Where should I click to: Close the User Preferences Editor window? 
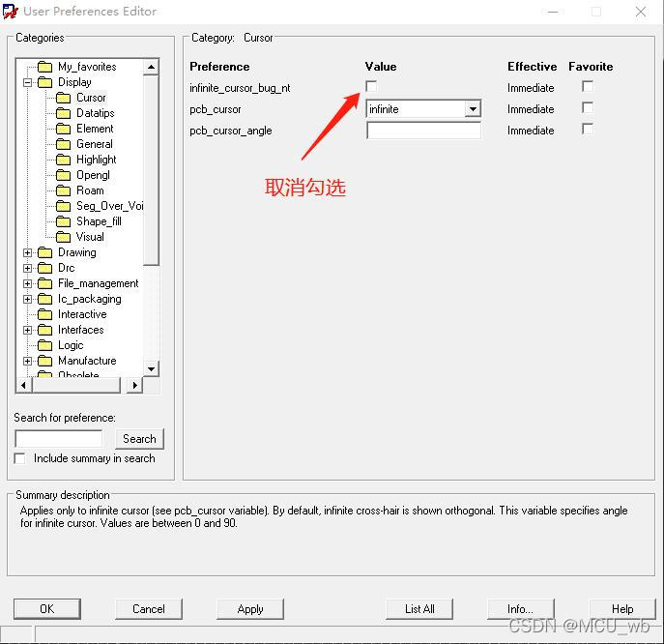click(641, 12)
